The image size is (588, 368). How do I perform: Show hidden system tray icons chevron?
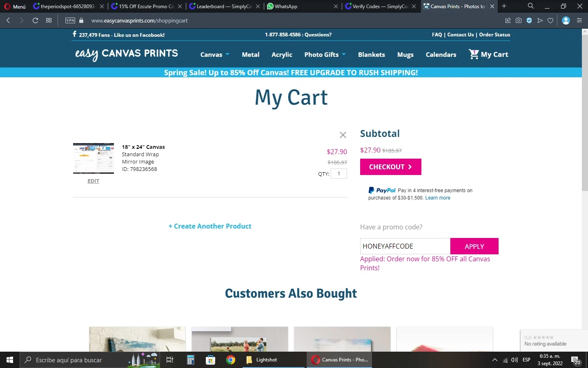coord(494,360)
